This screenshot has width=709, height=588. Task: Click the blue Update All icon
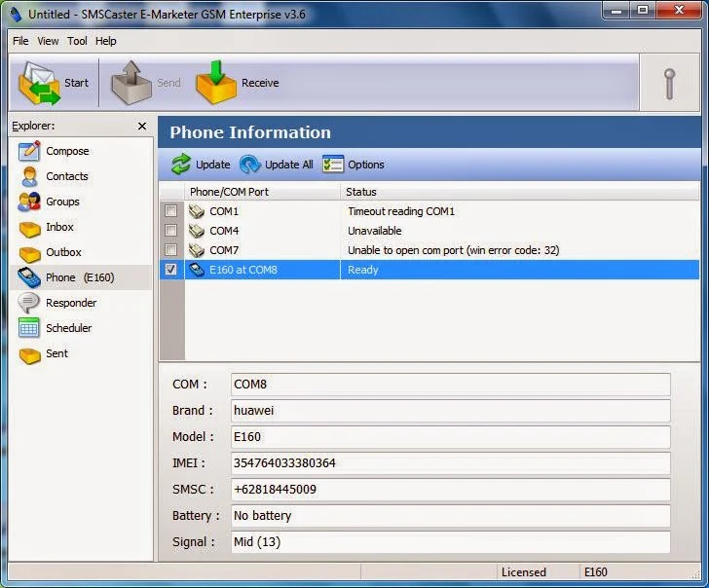point(250,165)
